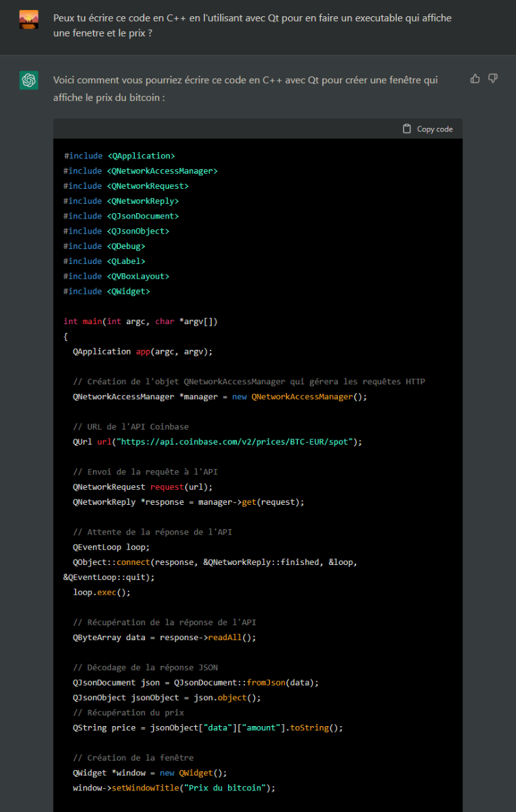Click the user's question about C++ and Qt

pyautogui.click(x=252, y=25)
